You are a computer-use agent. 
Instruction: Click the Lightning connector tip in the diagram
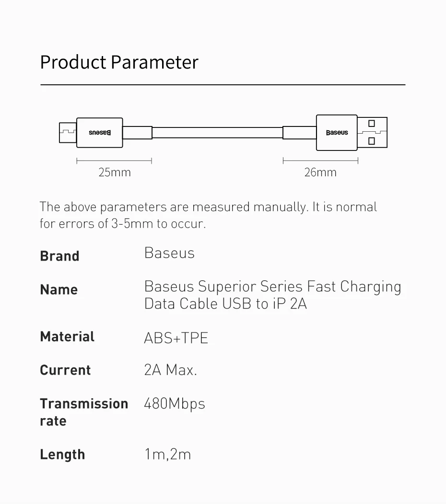coord(68,133)
